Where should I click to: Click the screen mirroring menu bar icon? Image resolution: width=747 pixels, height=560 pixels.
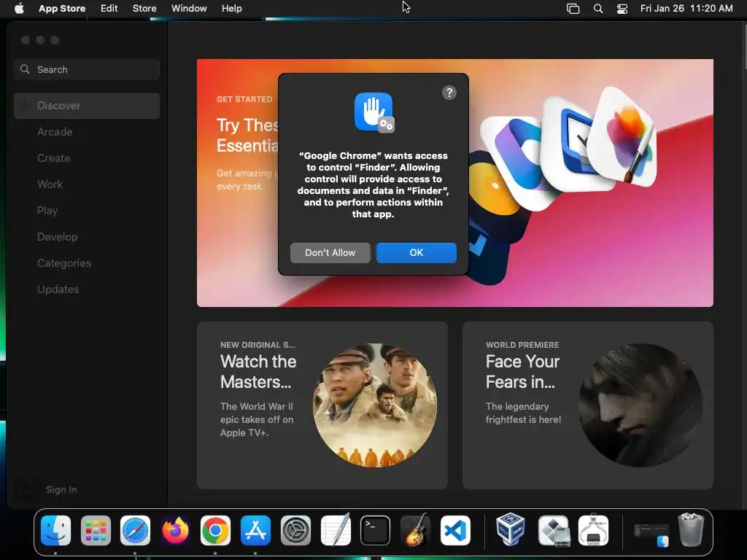coord(573,9)
